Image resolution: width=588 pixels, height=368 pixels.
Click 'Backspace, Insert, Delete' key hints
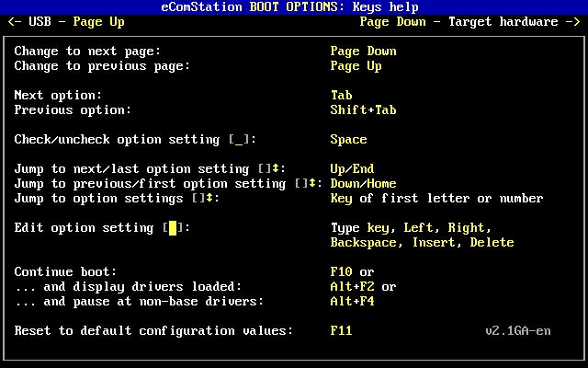422,243
